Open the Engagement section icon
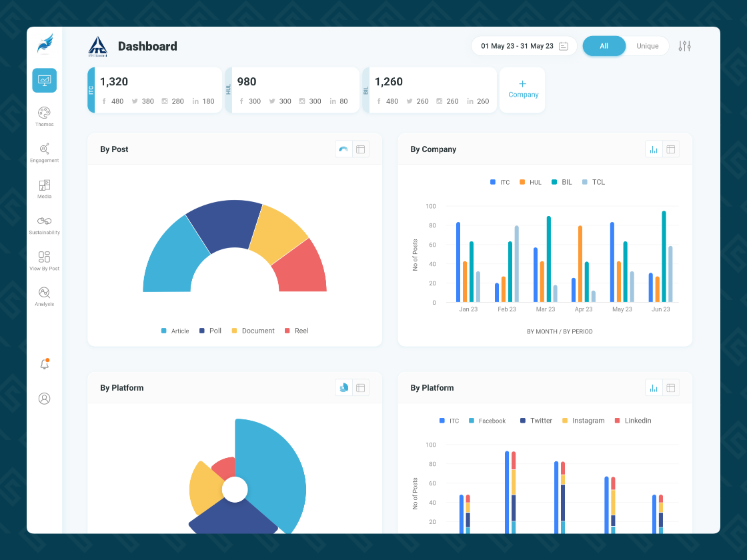 [44, 149]
